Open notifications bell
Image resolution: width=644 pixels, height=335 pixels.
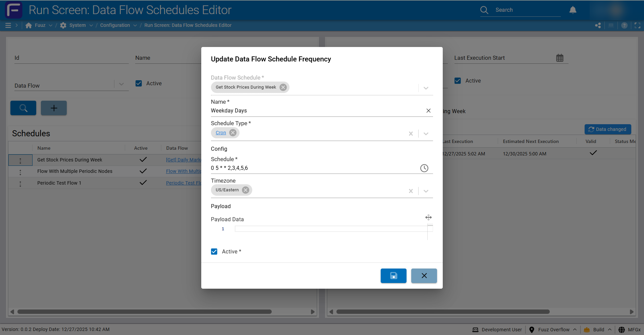point(573,10)
